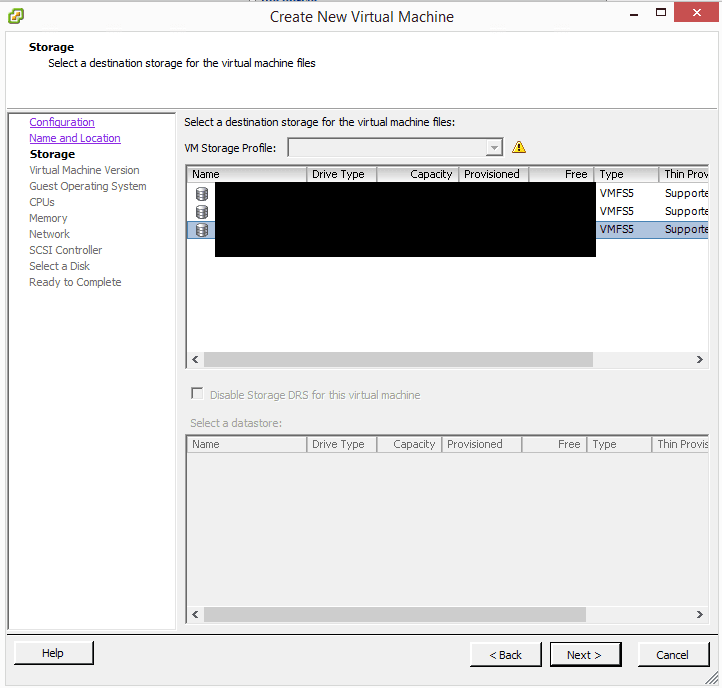Click the lower datastore table Free header
The image size is (722, 688).
click(554, 444)
